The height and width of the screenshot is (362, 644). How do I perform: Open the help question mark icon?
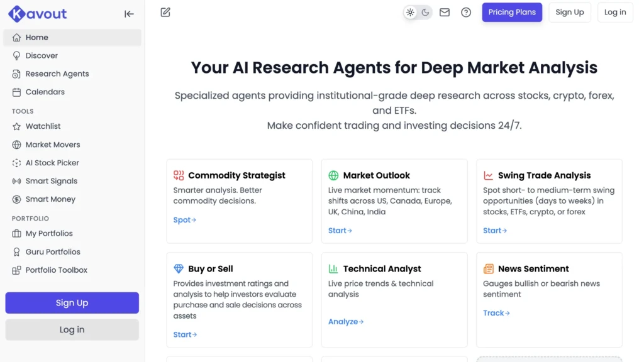466,13
